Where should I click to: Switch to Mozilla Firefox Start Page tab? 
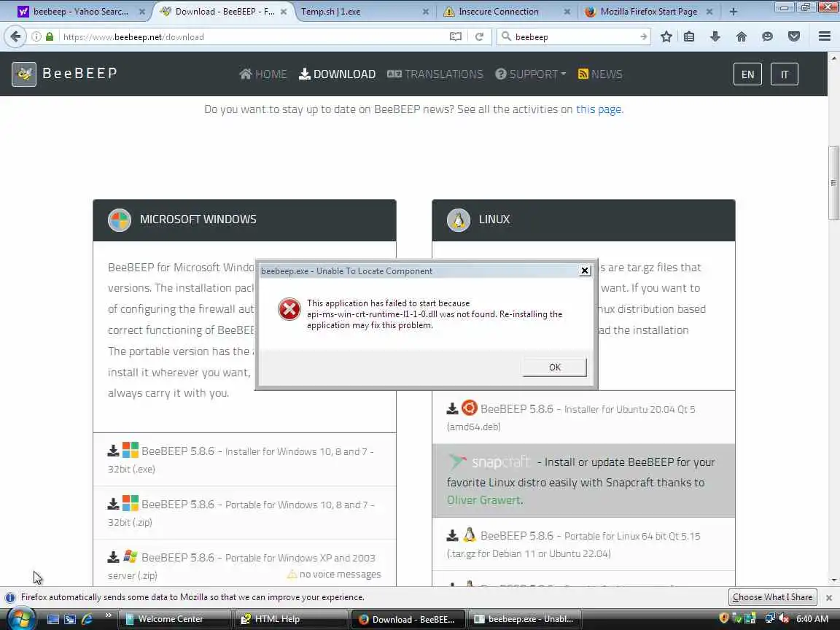648,11
